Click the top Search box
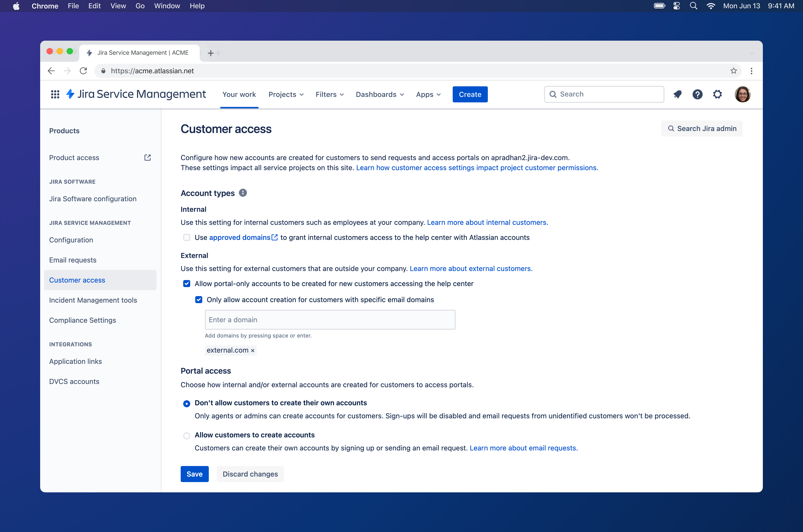 [x=604, y=94]
